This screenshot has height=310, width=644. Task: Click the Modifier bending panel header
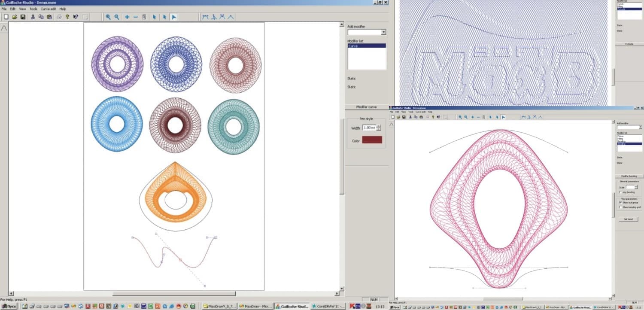(629, 176)
